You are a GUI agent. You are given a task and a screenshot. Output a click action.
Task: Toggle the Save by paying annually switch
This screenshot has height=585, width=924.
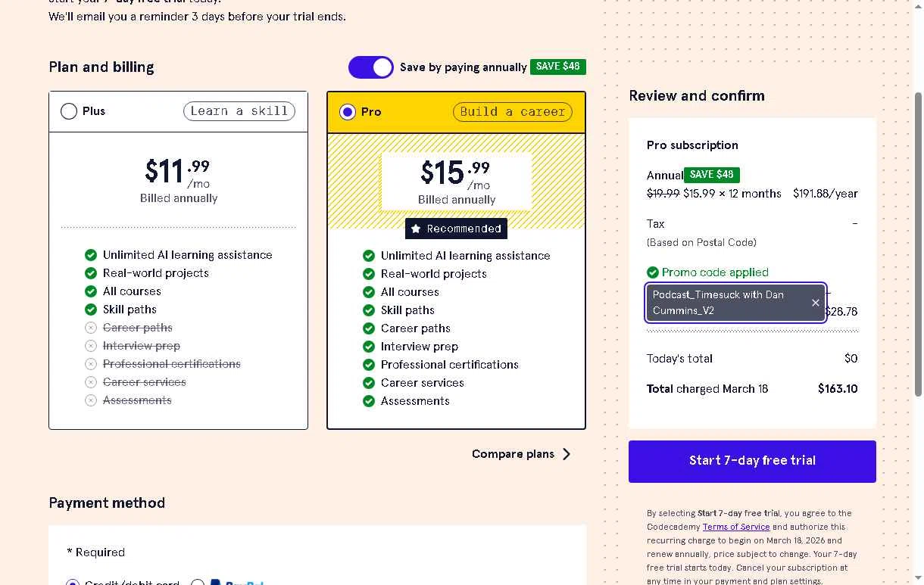coord(370,67)
